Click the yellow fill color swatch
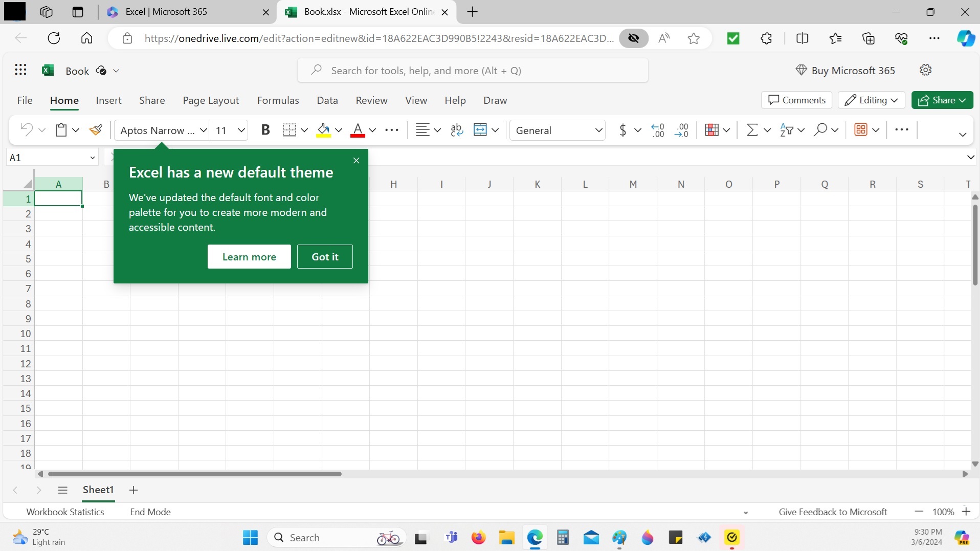This screenshot has width=980, height=551. (323, 130)
